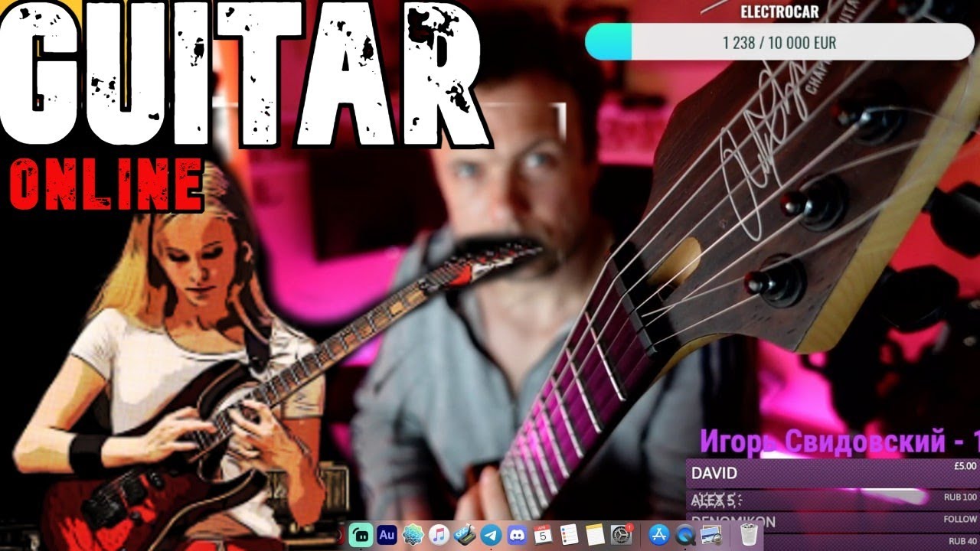Open Preview app in dock
Screen dimensions: 980x551
pyautogui.click(x=711, y=536)
